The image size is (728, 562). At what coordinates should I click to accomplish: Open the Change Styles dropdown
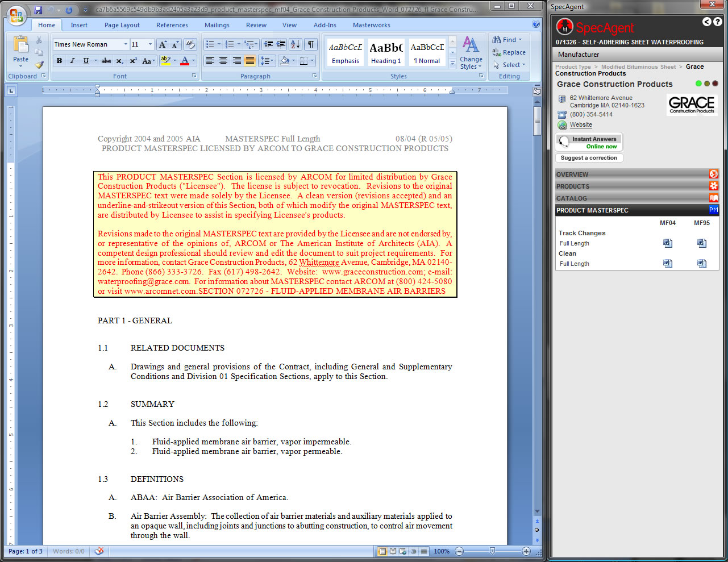[x=471, y=53]
